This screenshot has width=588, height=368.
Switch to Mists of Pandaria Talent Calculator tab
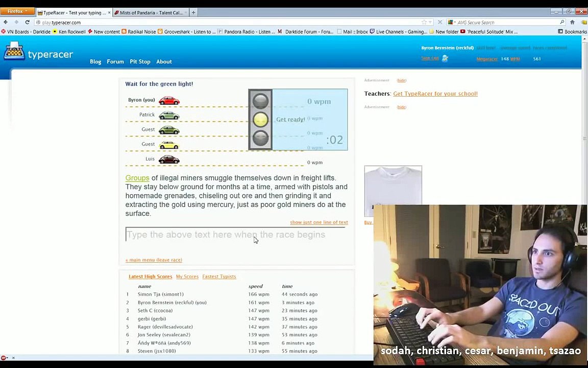[151, 13]
